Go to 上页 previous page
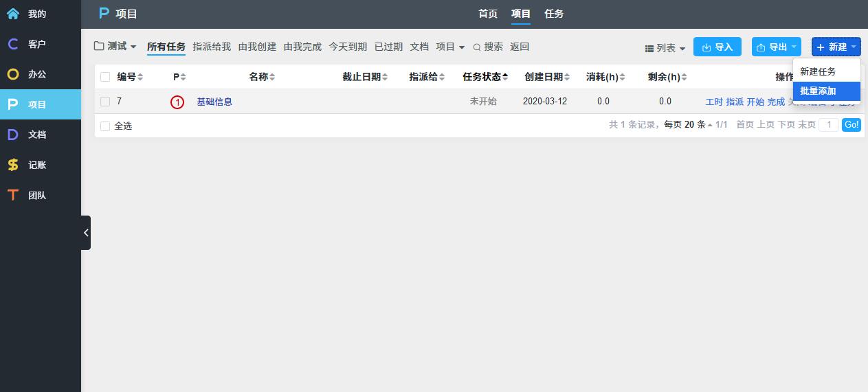The height and width of the screenshot is (392, 868). 766,125
